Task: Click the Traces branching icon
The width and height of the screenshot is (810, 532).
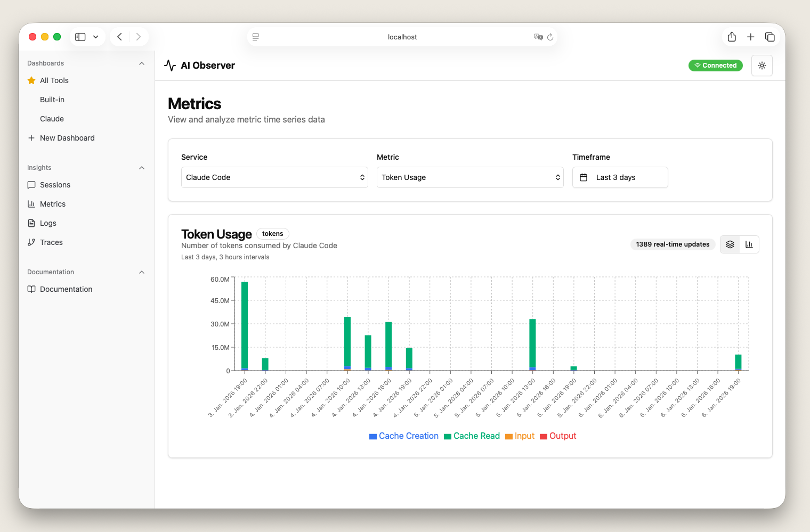Action: click(x=32, y=242)
